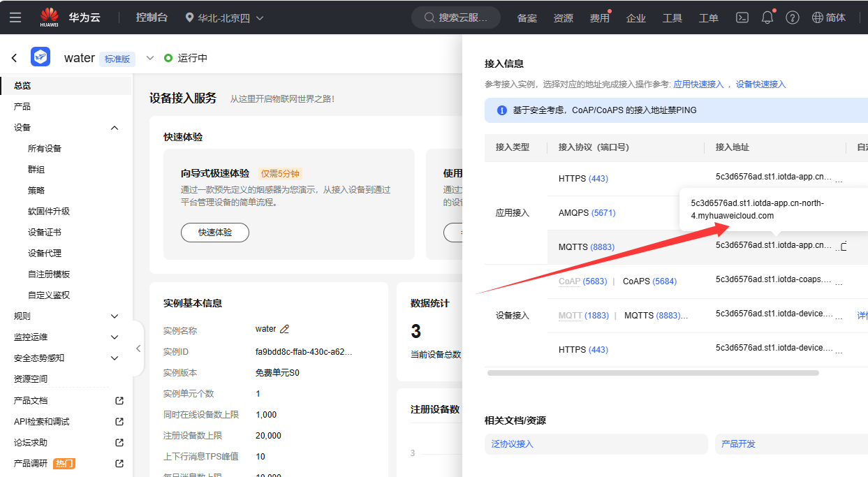Open the 费用 menu item
The height and width of the screenshot is (477, 868).
coord(599,17)
